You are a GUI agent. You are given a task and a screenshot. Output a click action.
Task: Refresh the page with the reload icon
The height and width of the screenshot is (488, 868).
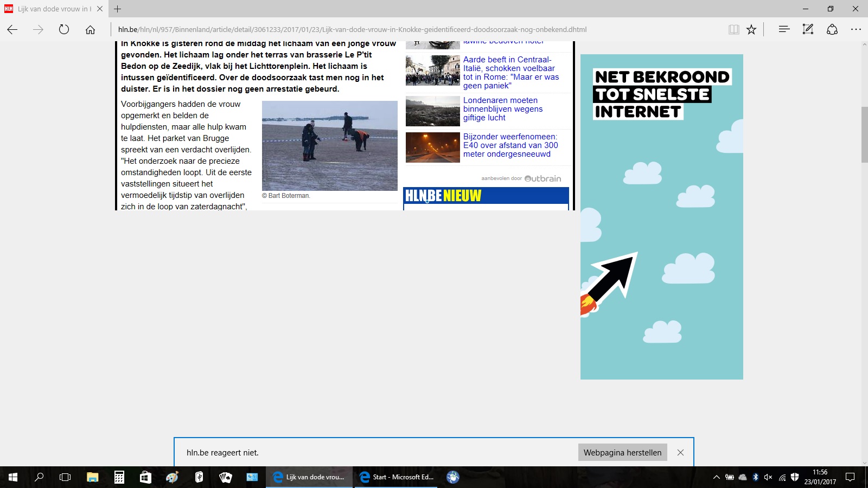click(64, 29)
